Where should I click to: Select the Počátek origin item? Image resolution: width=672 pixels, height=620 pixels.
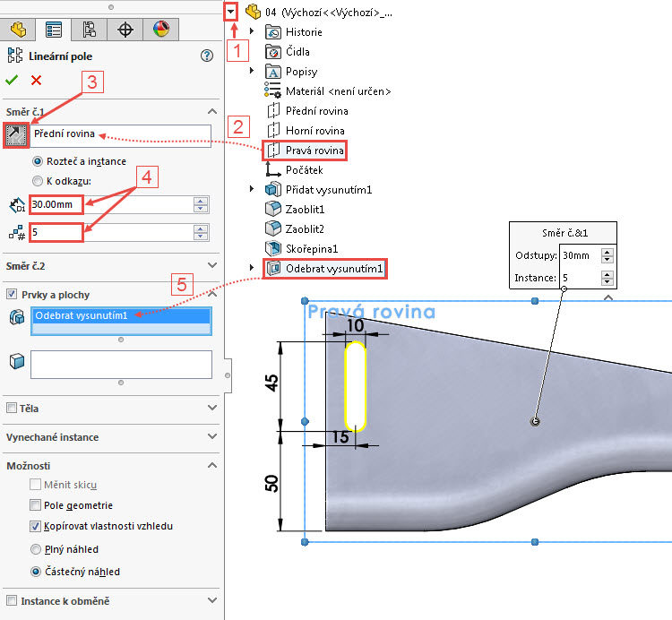[294, 170]
